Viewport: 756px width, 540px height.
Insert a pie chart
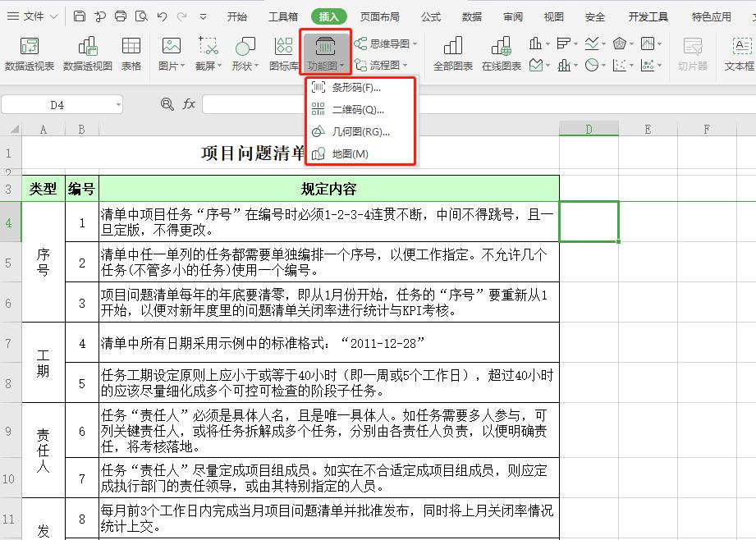coord(591,64)
